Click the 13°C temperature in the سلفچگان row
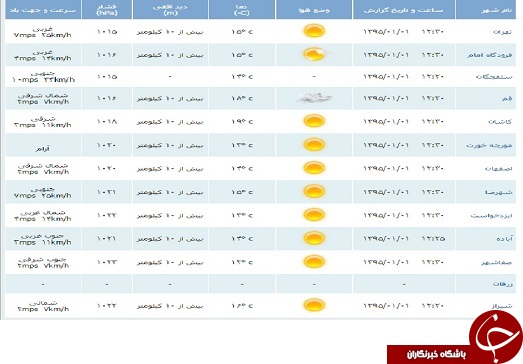The image size is (523, 364). point(242,77)
